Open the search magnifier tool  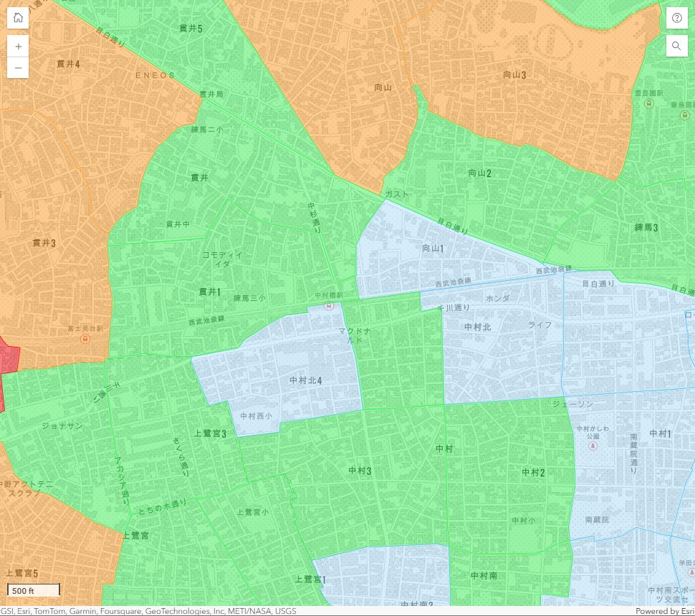coord(676,46)
